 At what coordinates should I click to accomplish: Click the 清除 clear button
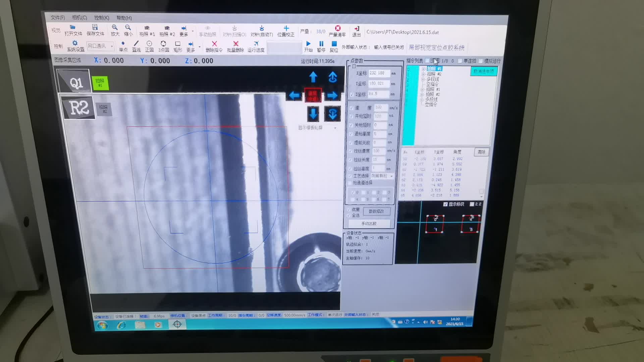(x=481, y=152)
